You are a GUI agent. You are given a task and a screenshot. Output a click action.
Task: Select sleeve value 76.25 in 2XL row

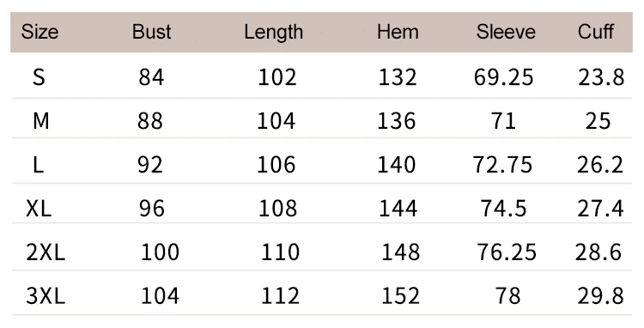507,252
